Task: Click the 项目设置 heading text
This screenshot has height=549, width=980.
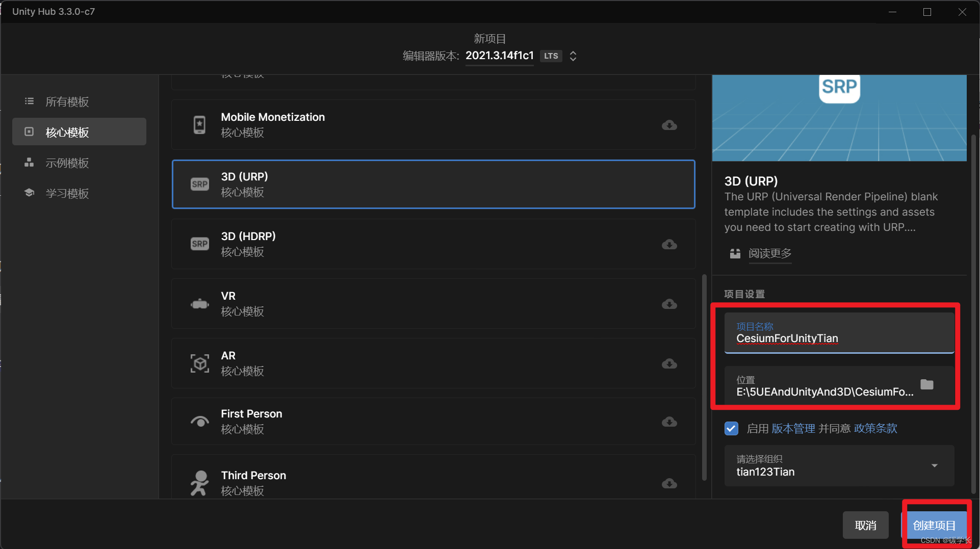Action: pos(744,294)
